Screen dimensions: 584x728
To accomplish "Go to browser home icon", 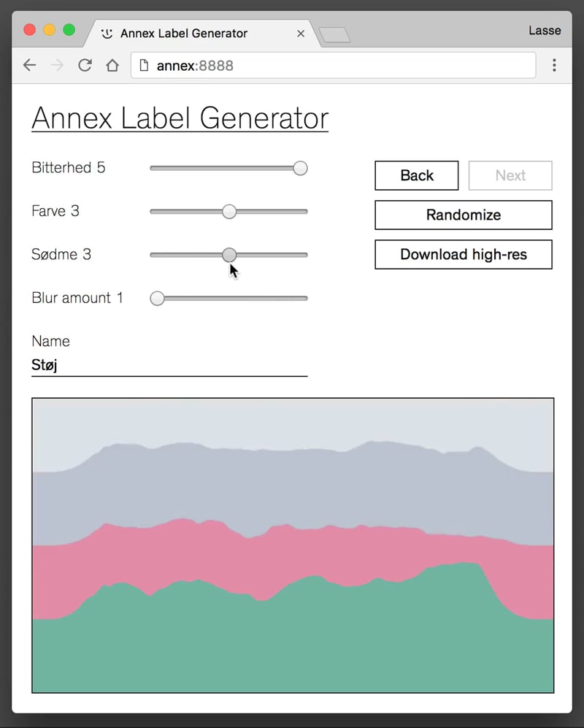I will pos(112,65).
